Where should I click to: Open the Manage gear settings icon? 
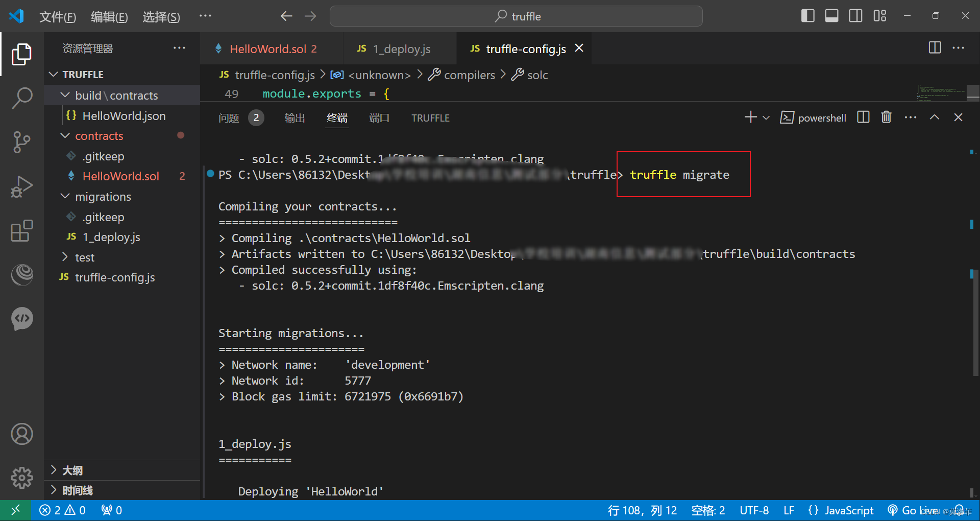[x=21, y=478]
